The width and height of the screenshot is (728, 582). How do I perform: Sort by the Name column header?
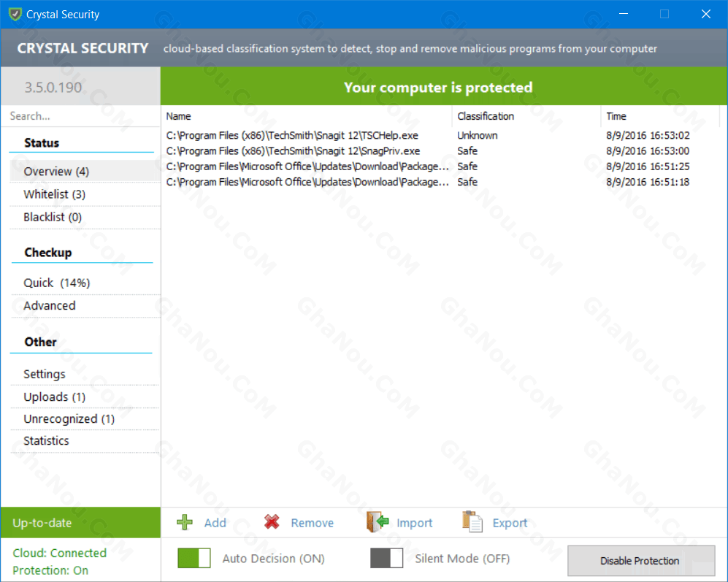point(307,116)
